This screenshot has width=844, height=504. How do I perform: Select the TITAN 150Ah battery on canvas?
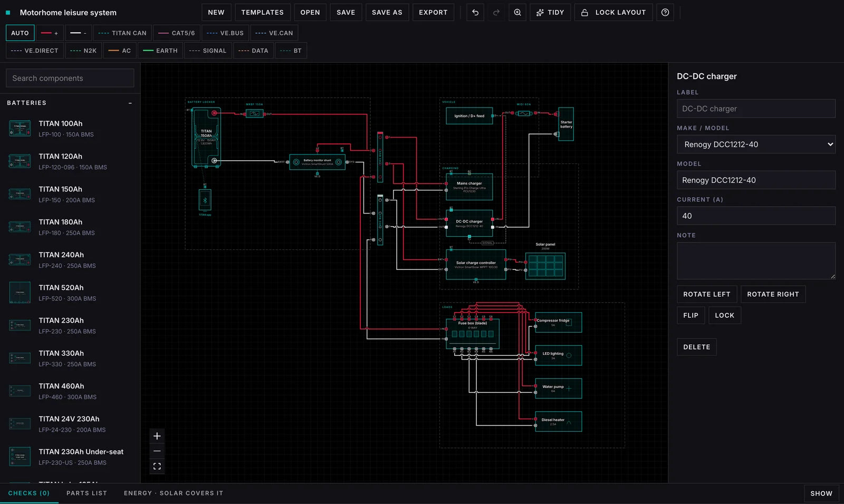[206, 138]
